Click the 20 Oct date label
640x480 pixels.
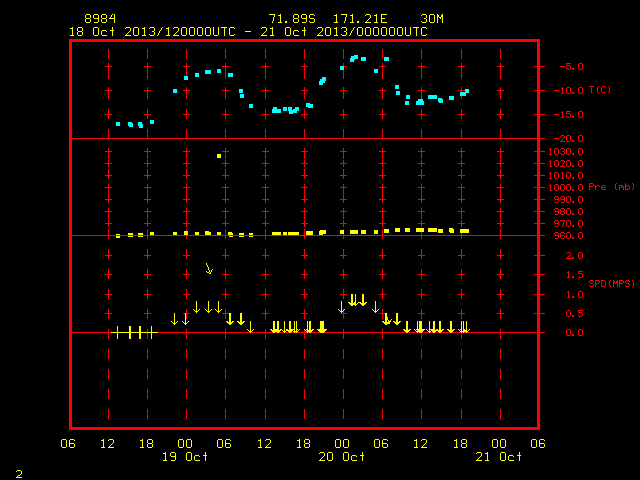[x=342, y=457]
